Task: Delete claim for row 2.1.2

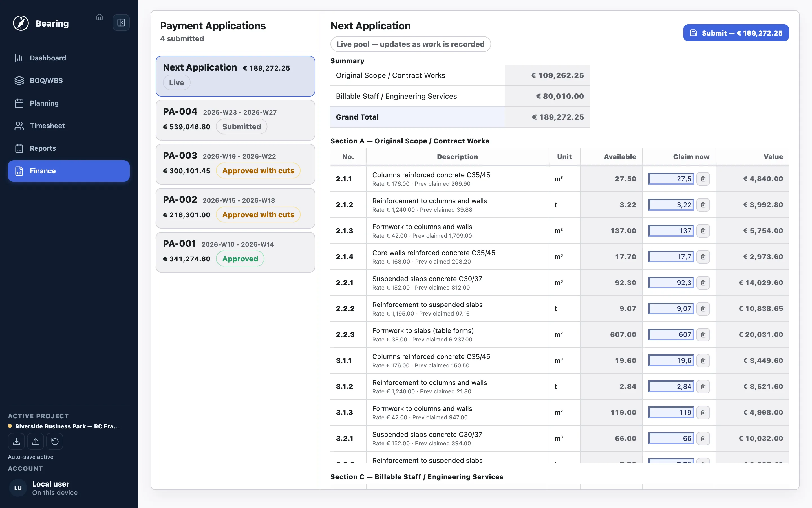Action: [x=703, y=205]
